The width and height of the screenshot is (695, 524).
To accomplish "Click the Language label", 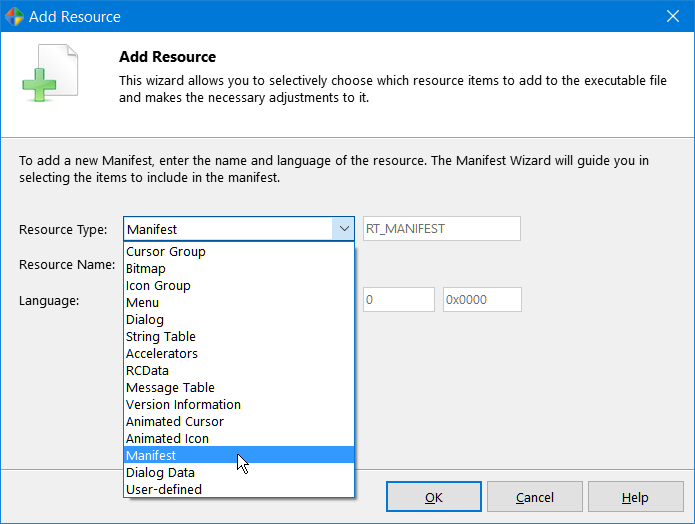I will 49,301.
